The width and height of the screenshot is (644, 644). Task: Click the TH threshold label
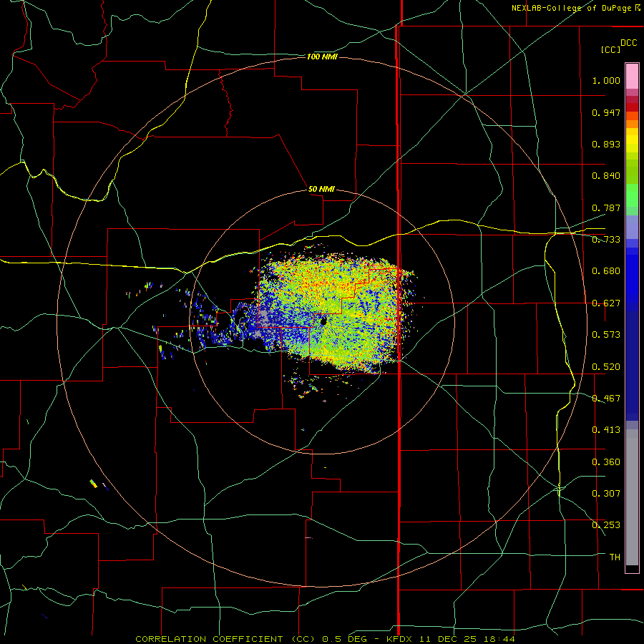pos(615,557)
